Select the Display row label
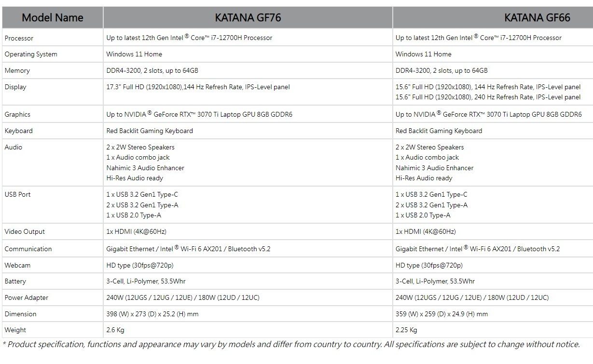The width and height of the screenshot is (593, 364). click(x=15, y=87)
